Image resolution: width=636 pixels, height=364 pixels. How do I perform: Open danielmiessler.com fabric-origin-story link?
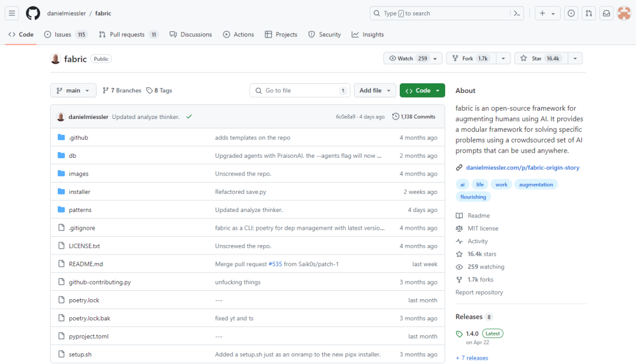[x=522, y=168]
